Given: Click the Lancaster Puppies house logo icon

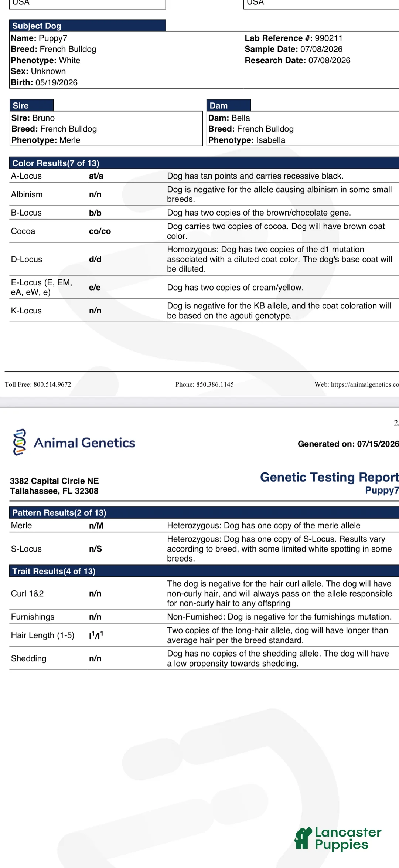Looking at the screenshot, I should pos(303,838).
